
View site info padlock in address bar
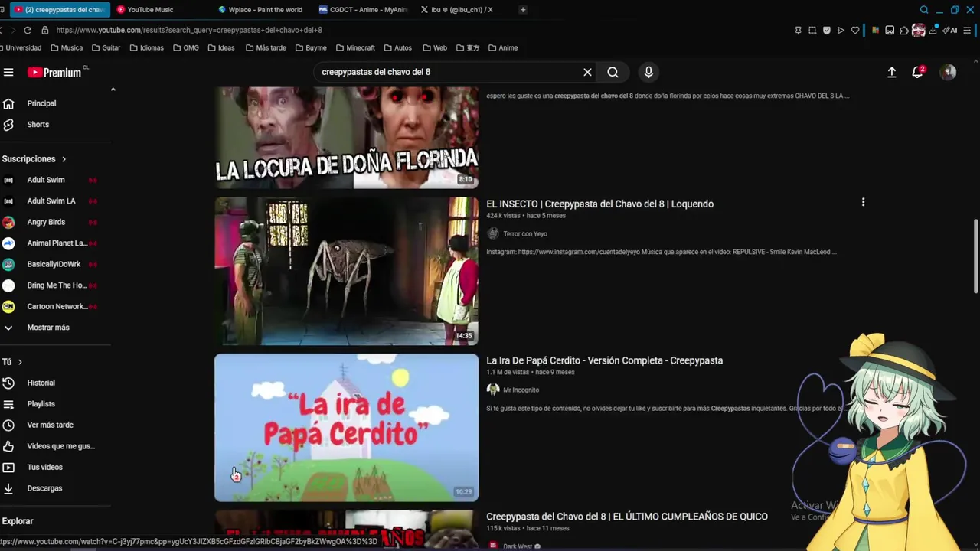[45, 30]
